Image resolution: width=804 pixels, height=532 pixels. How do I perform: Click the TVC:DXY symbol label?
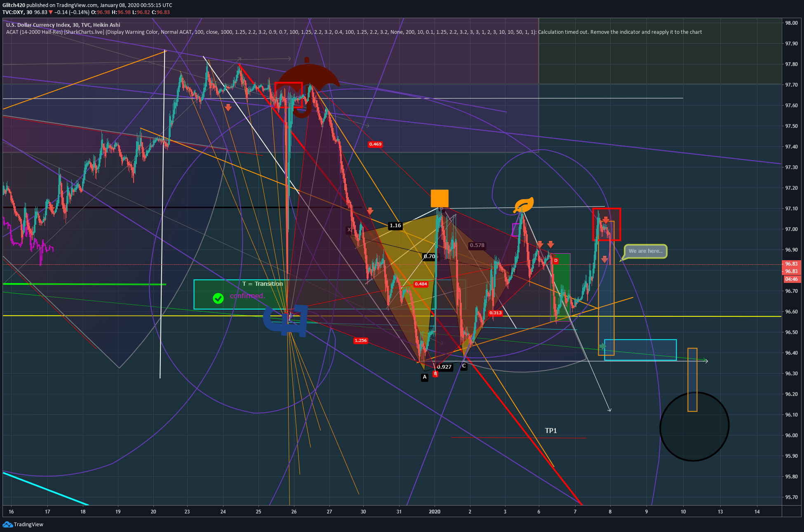pos(13,12)
